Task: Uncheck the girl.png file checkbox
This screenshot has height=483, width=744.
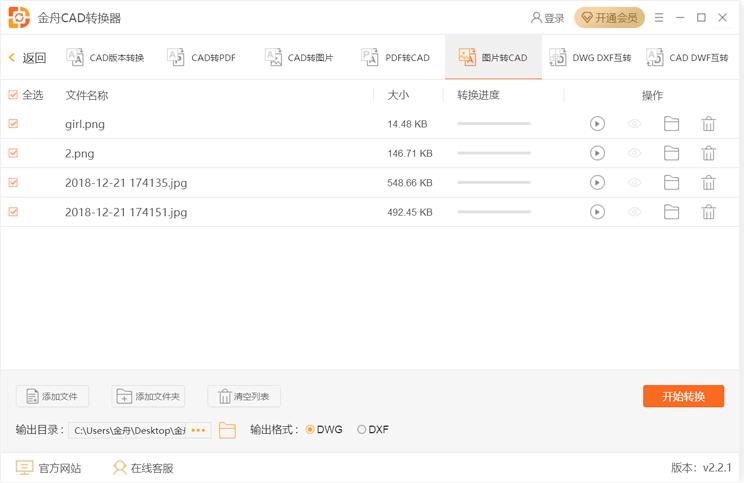Action: tap(13, 124)
